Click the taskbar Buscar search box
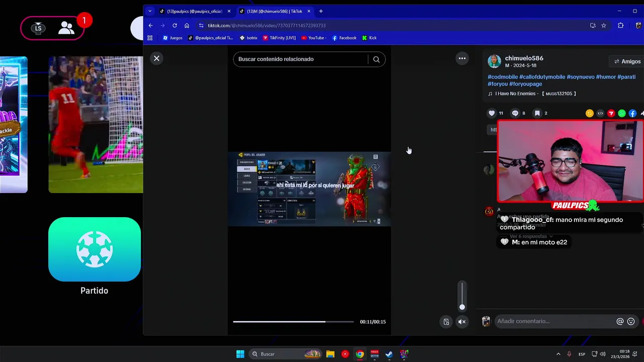 [285, 354]
